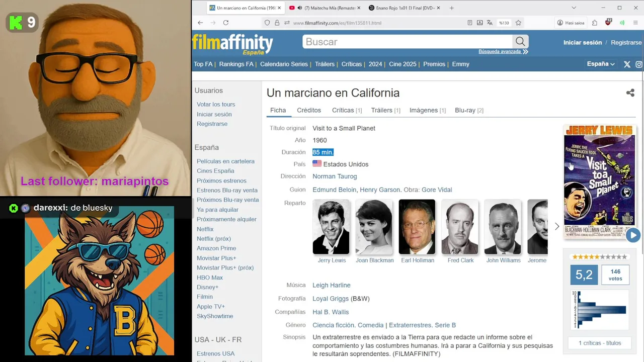Open the share icon beside the title
644x362 pixels.
tap(630, 93)
